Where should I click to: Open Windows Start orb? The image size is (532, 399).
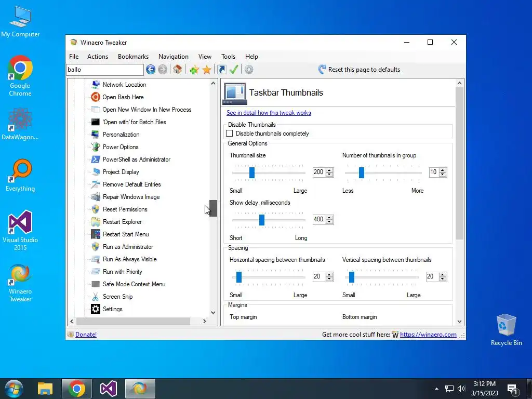pyautogui.click(x=14, y=389)
